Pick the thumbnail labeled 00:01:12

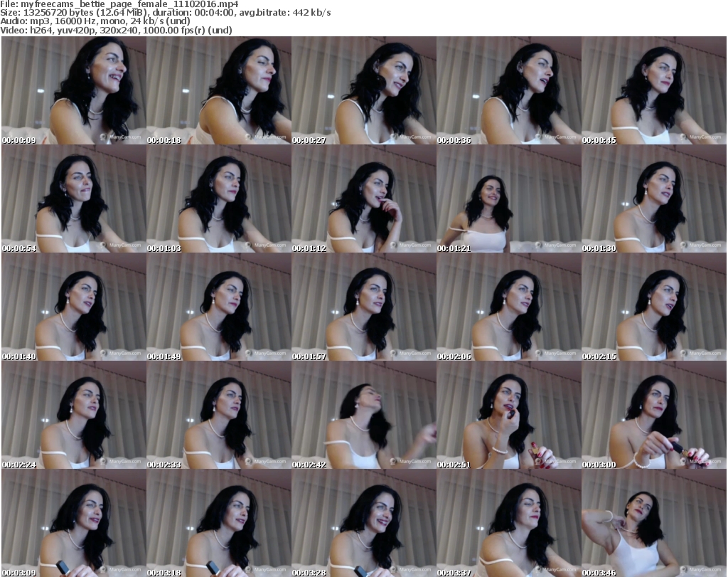tap(363, 198)
